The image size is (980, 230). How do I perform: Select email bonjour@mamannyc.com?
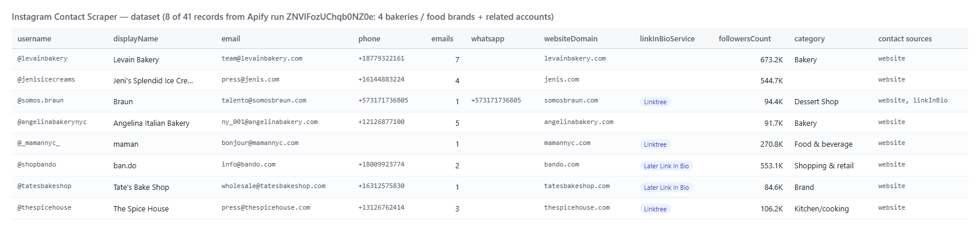click(260, 143)
